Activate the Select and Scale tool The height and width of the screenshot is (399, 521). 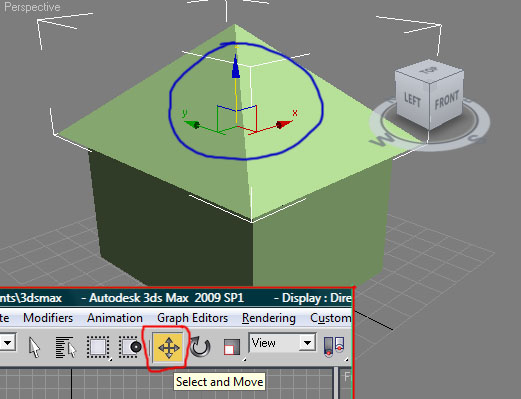pos(232,348)
